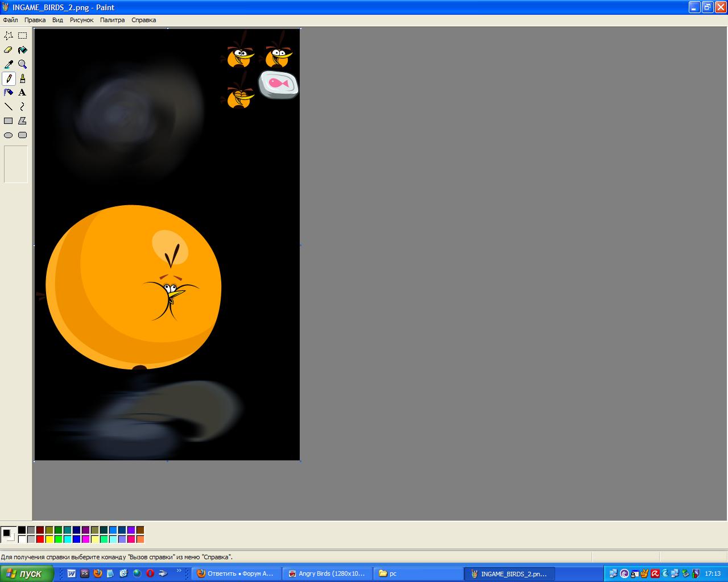Switch to Angry Birds taskbar window
This screenshot has width=728, height=582.
pyautogui.click(x=327, y=573)
